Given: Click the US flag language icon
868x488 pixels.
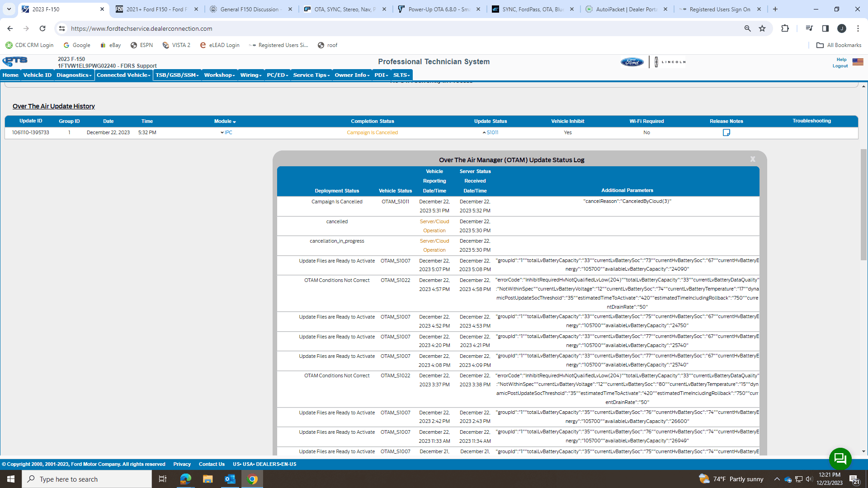Looking at the screenshot, I should tap(858, 62).
